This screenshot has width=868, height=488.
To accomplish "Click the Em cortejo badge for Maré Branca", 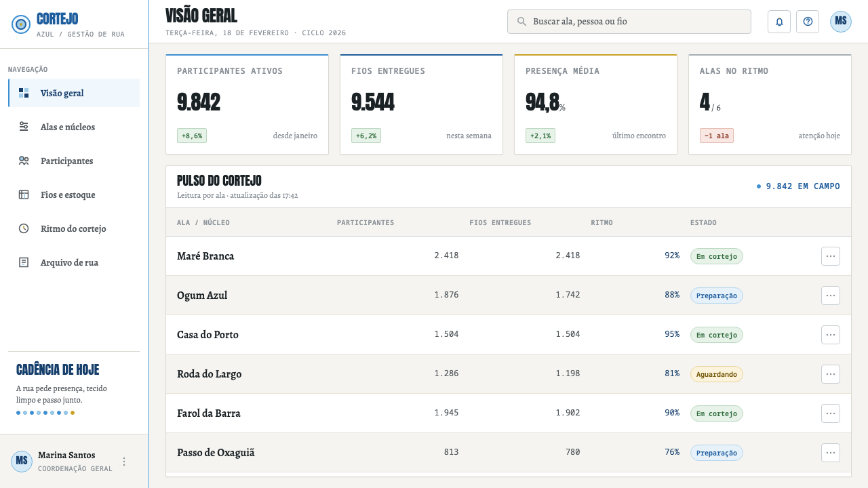I will [717, 256].
